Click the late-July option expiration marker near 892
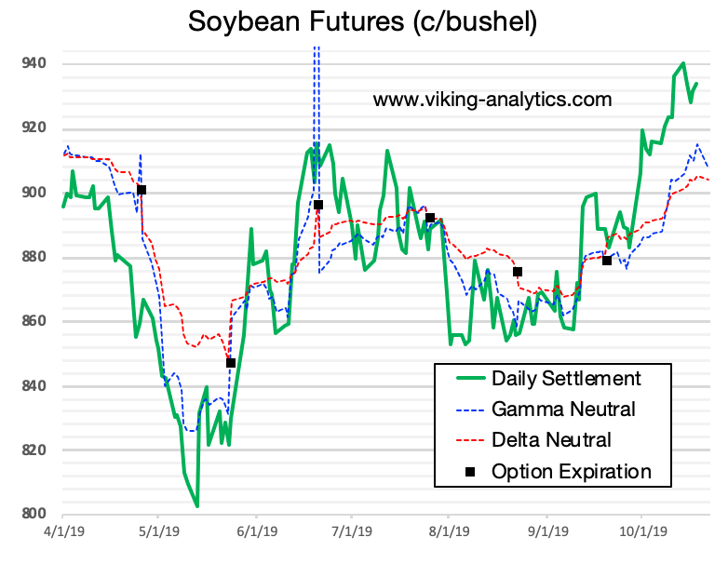 pyautogui.click(x=430, y=218)
